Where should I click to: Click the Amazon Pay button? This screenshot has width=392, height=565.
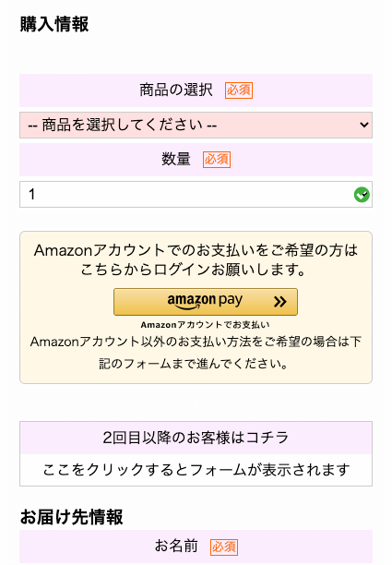pyautogui.click(x=206, y=302)
